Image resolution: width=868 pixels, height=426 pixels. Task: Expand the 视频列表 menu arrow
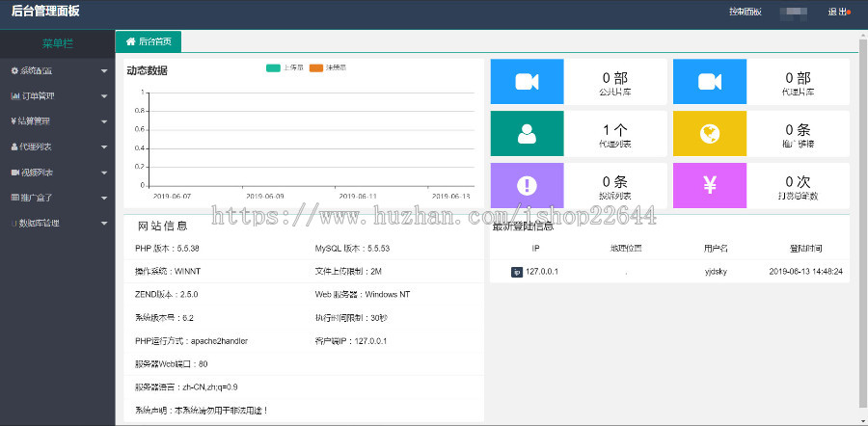click(x=104, y=173)
